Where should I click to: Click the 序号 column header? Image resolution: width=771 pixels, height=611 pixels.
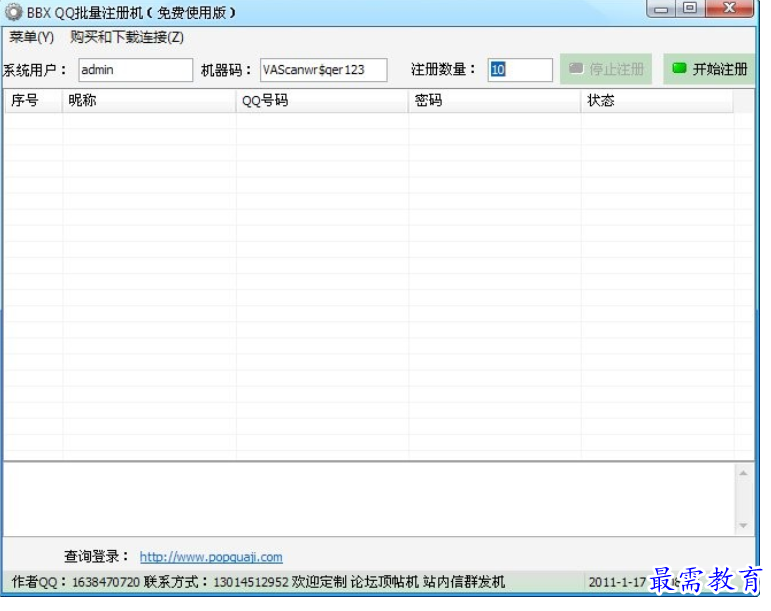(33, 101)
